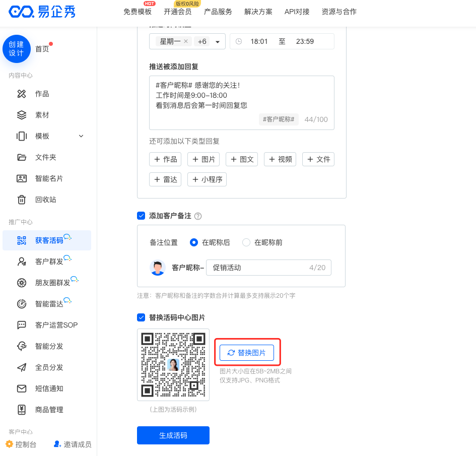Select the 在昵称前 radio option

pyautogui.click(x=246, y=242)
